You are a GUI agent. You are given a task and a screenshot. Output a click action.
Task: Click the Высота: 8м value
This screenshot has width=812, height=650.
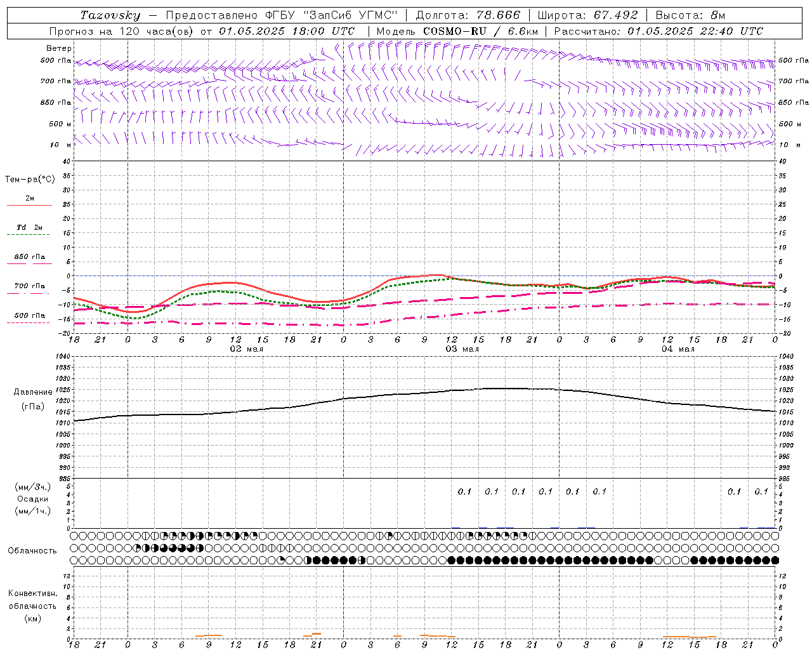click(x=690, y=15)
